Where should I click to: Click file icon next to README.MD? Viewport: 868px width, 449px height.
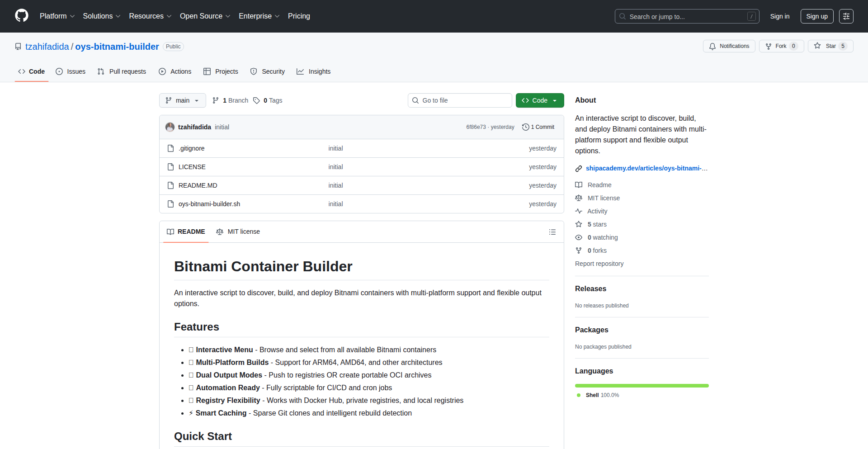pyautogui.click(x=170, y=185)
